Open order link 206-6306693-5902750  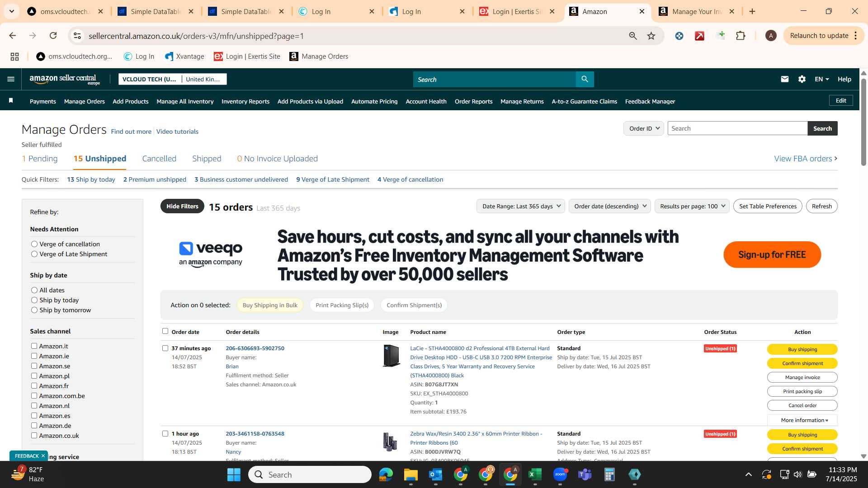pos(255,348)
